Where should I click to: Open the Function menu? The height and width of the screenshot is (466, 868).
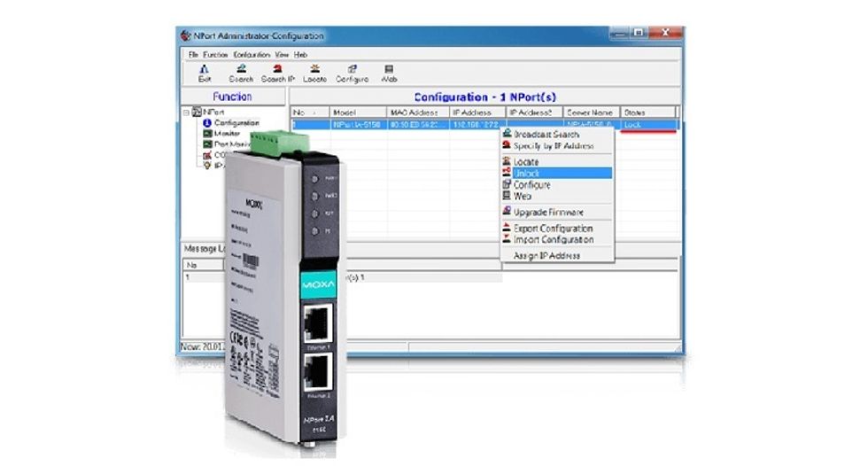coord(215,55)
